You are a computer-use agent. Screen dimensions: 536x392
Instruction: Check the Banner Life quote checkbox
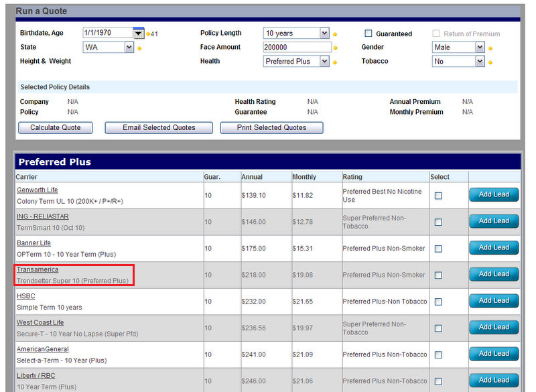[x=438, y=249]
